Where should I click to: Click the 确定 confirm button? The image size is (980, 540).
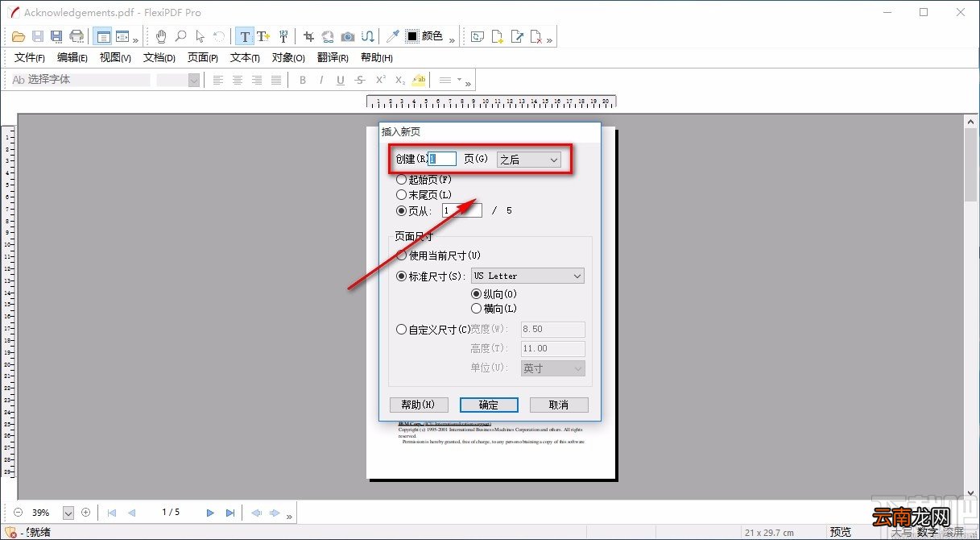489,405
